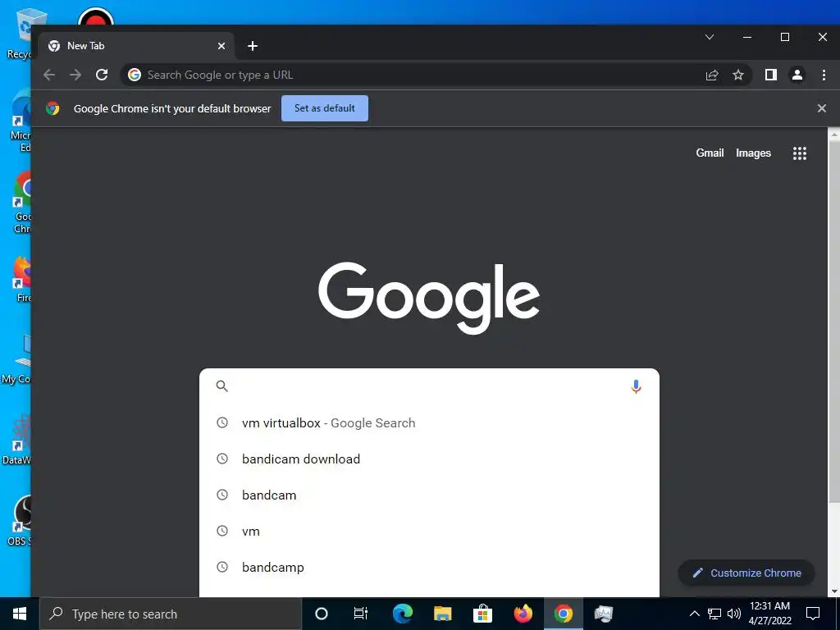Click the Windows taskbar search box
This screenshot has width=840, height=630.
click(171, 614)
